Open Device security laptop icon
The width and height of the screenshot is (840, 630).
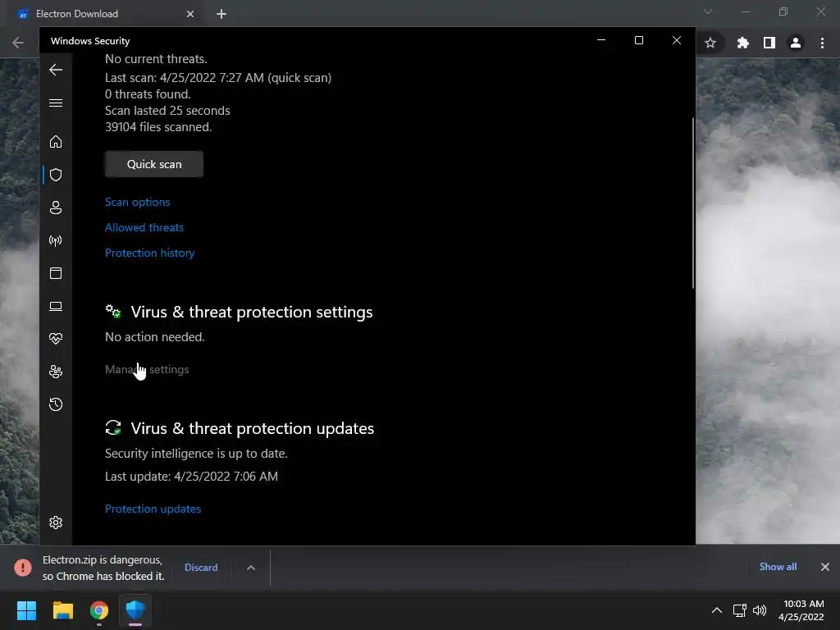pos(56,306)
